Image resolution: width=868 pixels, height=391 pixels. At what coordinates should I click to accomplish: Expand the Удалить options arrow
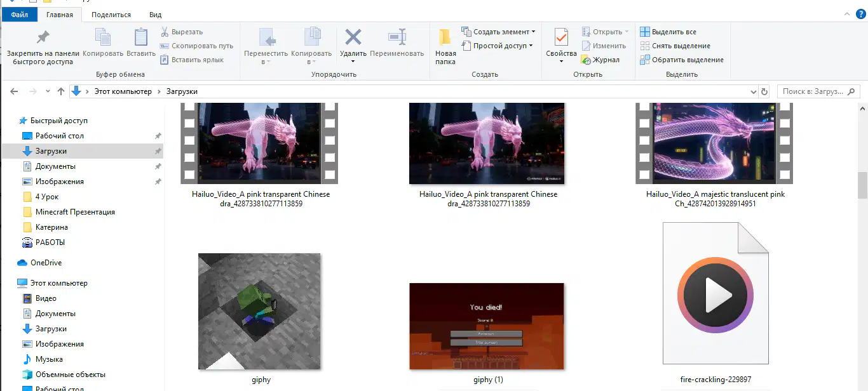[353, 62]
